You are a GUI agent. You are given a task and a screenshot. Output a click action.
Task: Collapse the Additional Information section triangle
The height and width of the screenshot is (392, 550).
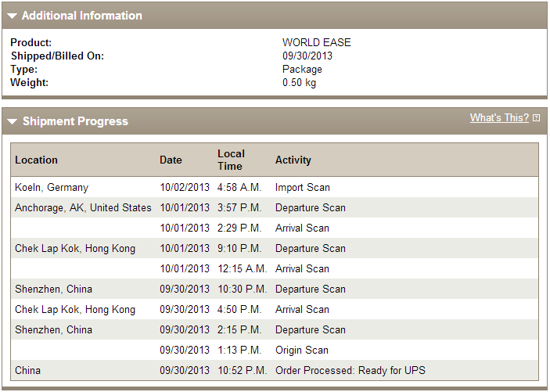[12, 16]
